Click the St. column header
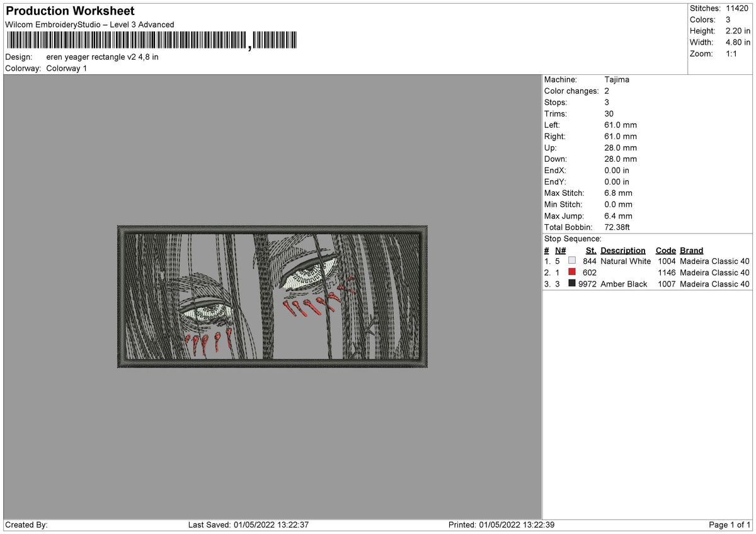This screenshot has width=756, height=534. tap(590, 250)
